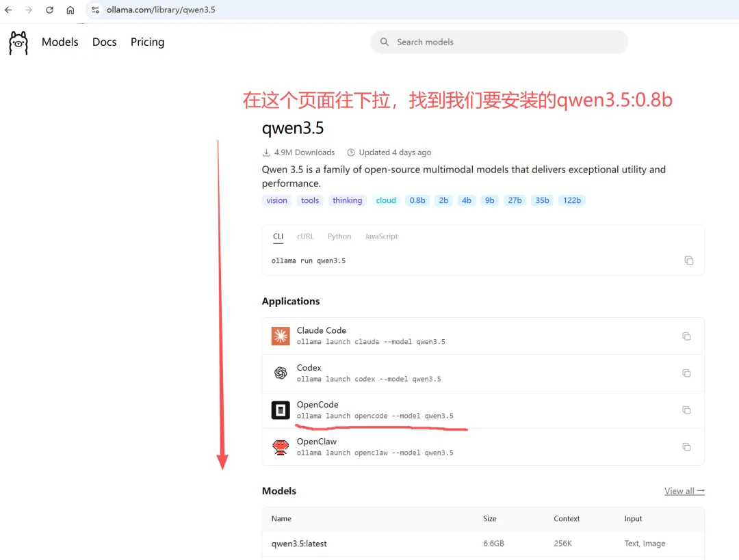The image size is (739, 560).
Task: Click the 'Size' column header
Action: 490,518
